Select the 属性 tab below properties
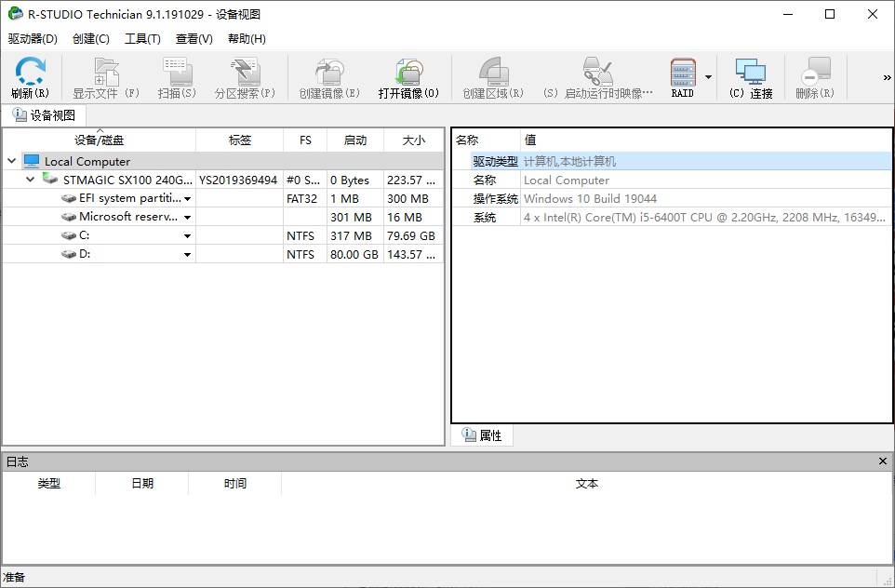 pos(482,435)
